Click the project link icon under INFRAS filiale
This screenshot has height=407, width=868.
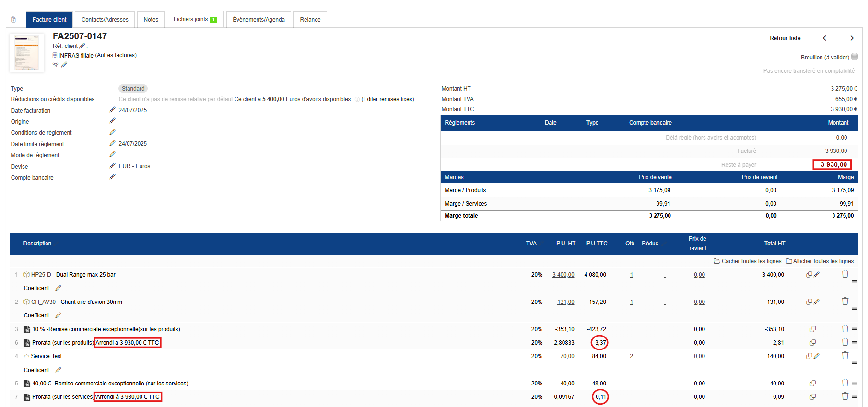(55, 65)
